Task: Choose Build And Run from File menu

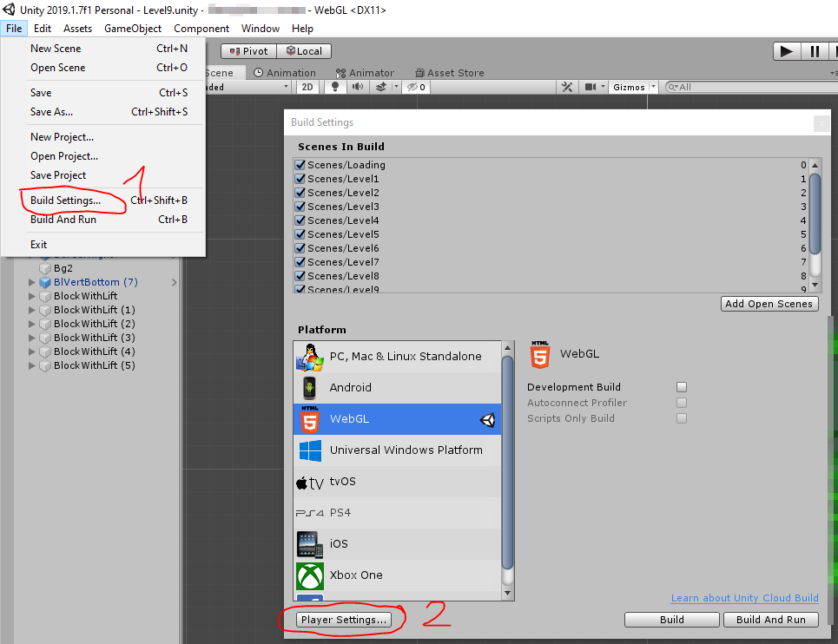Action: pyautogui.click(x=102, y=220)
